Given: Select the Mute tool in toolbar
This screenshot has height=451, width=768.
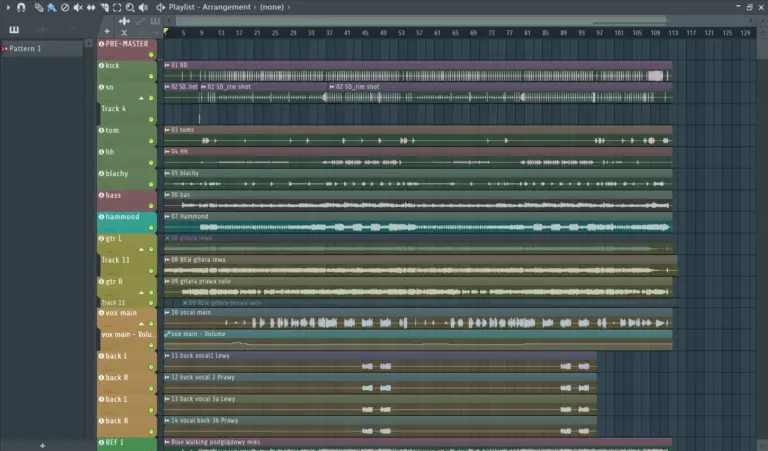Looking at the screenshot, I should pos(78,7).
